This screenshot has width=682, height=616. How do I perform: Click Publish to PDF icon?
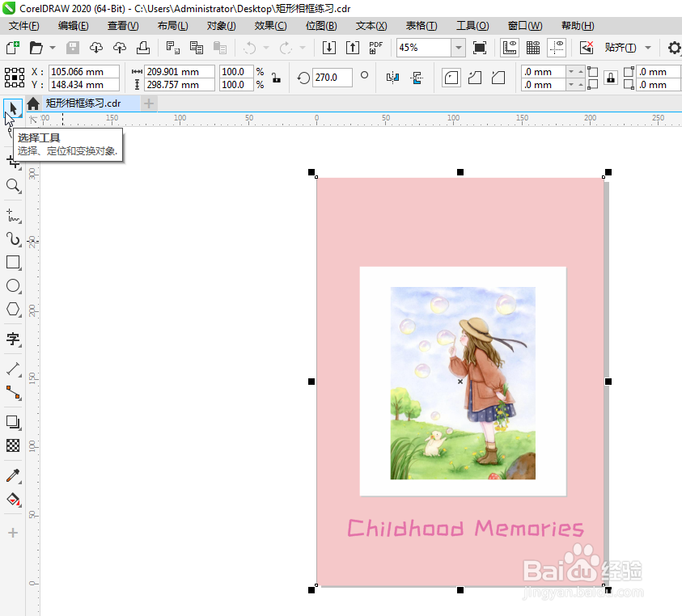click(376, 48)
